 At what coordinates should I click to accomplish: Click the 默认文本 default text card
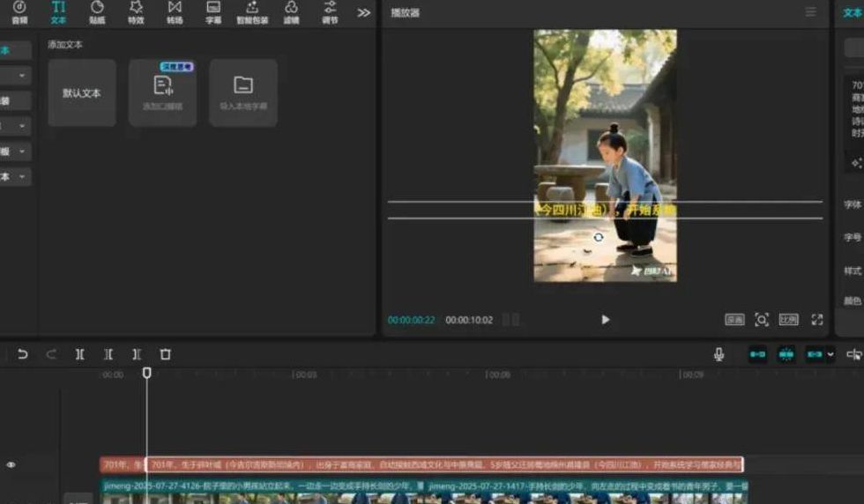pos(82,93)
